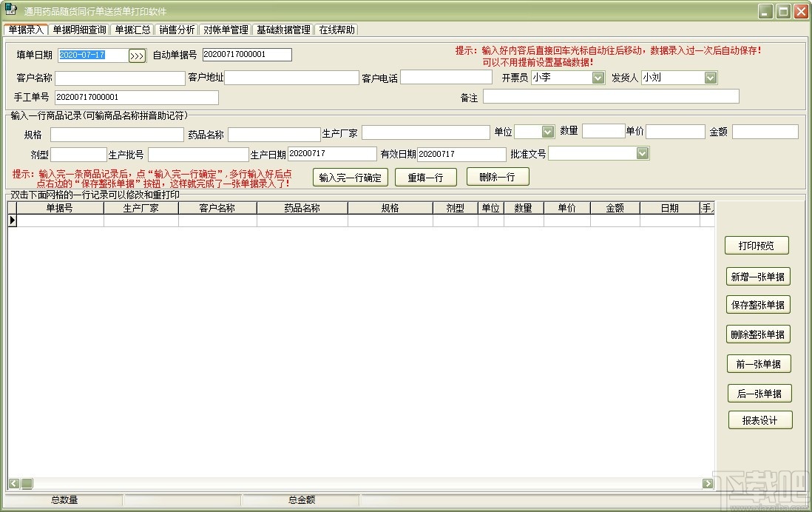Open the 销售分析 tab
Viewport: 812px width, 512px height.
click(x=175, y=30)
